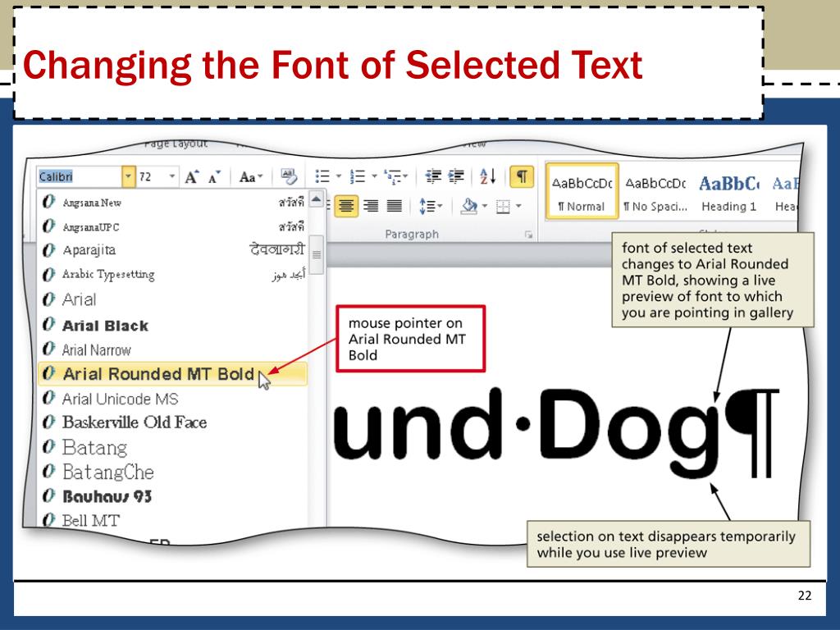The height and width of the screenshot is (630, 840).
Task: Choose Arial Black font
Action: point(172,325)
